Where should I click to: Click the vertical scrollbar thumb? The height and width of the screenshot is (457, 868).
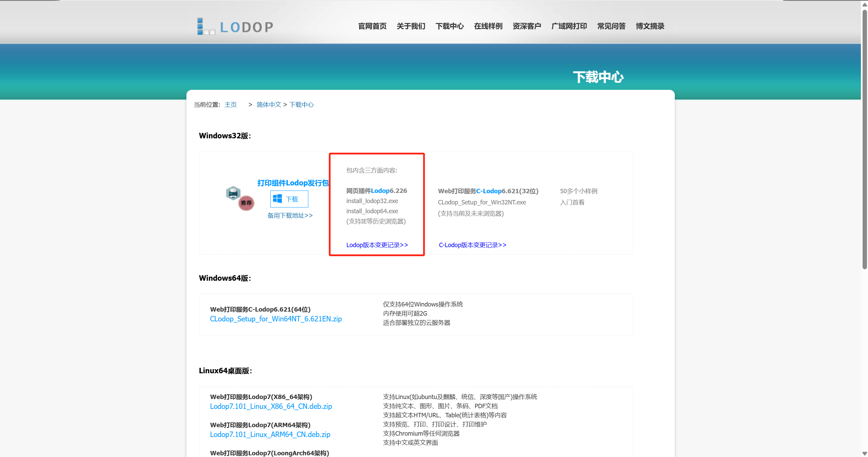point(865,139)
